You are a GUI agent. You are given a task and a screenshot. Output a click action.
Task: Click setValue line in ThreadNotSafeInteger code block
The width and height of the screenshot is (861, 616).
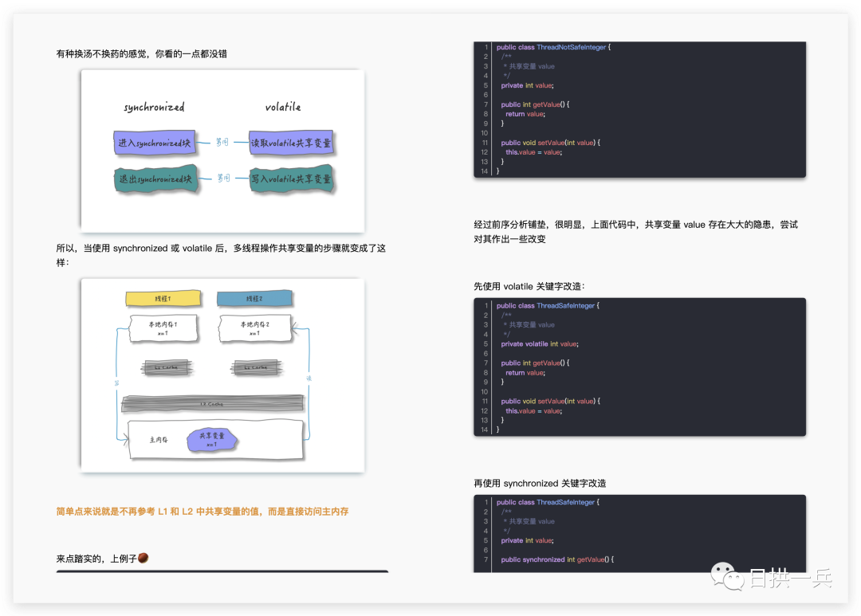[550, 143]
